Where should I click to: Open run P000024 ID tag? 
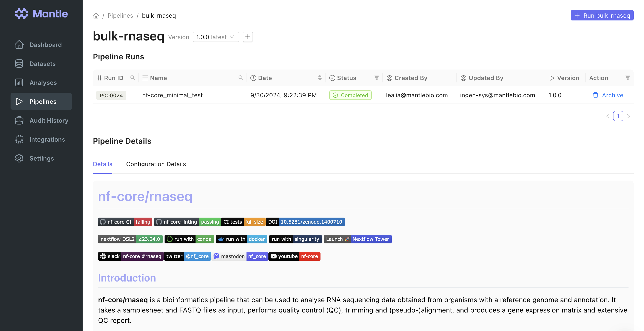(111, 95)
